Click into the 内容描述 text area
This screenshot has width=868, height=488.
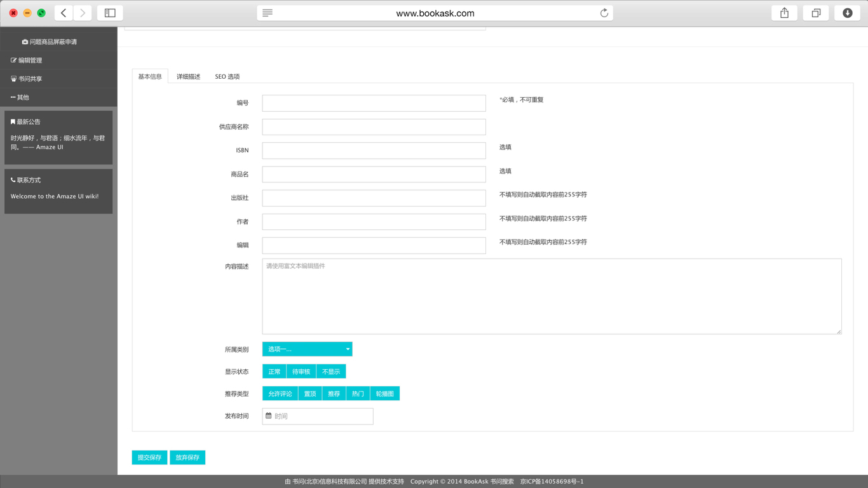[552, 296]
